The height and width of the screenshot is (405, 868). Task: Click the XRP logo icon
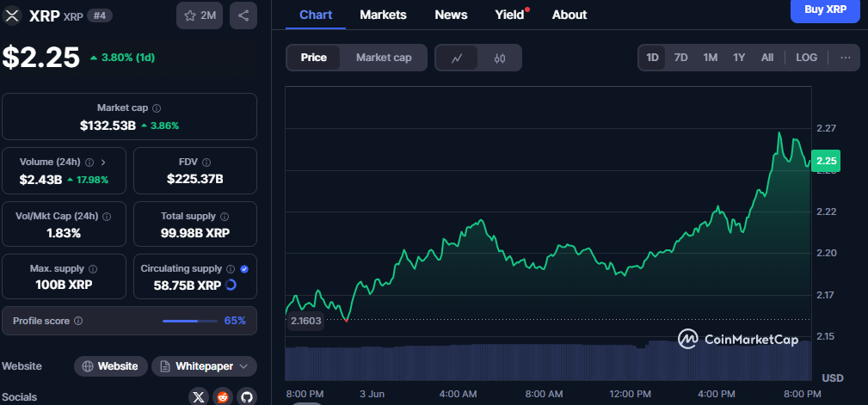(x=12, y=15)
